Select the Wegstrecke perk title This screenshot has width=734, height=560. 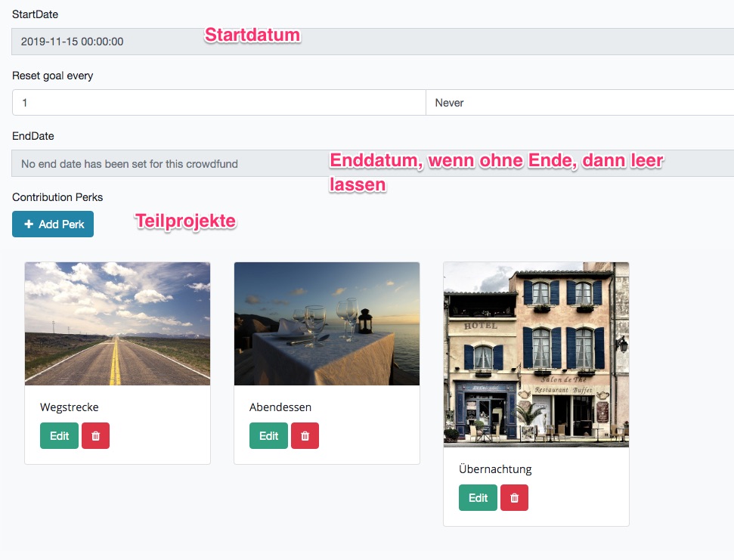click(x=70, y=407)
